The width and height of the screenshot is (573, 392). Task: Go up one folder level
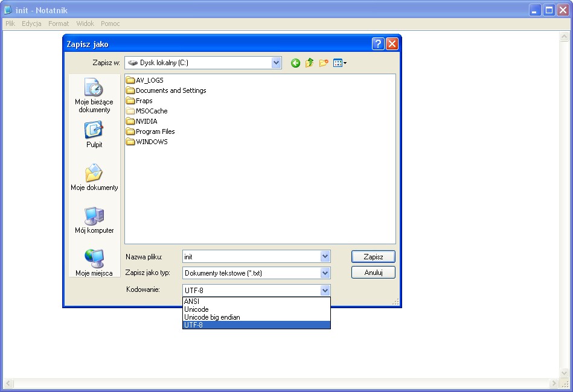click(x=309, y=63)
